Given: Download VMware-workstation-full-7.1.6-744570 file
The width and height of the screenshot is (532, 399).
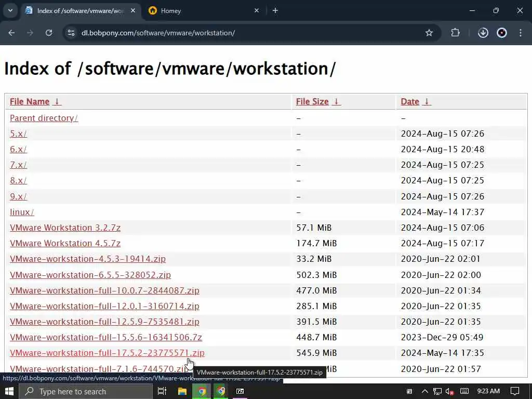Looking at the screenshot, I should [98, 369].
